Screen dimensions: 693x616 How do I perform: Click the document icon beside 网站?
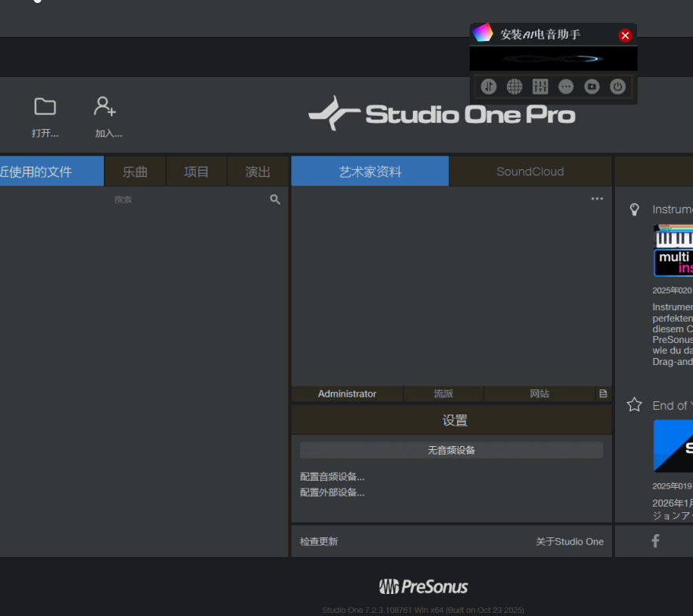(x=603, y=393)
